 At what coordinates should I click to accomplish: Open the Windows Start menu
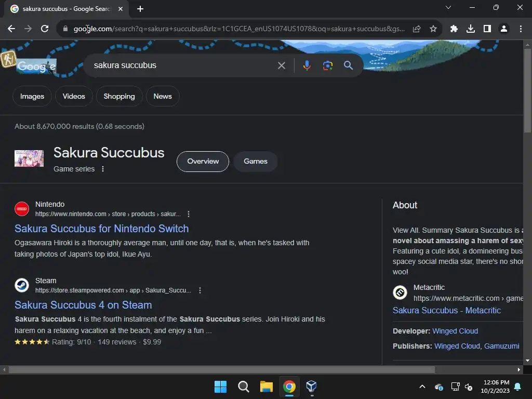coord(220,387)
